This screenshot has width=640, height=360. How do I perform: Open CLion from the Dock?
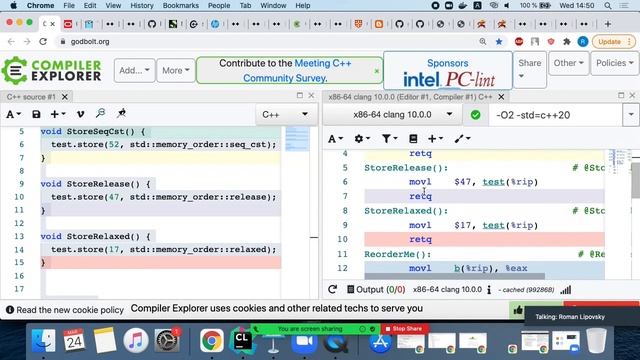click(242, 341)
